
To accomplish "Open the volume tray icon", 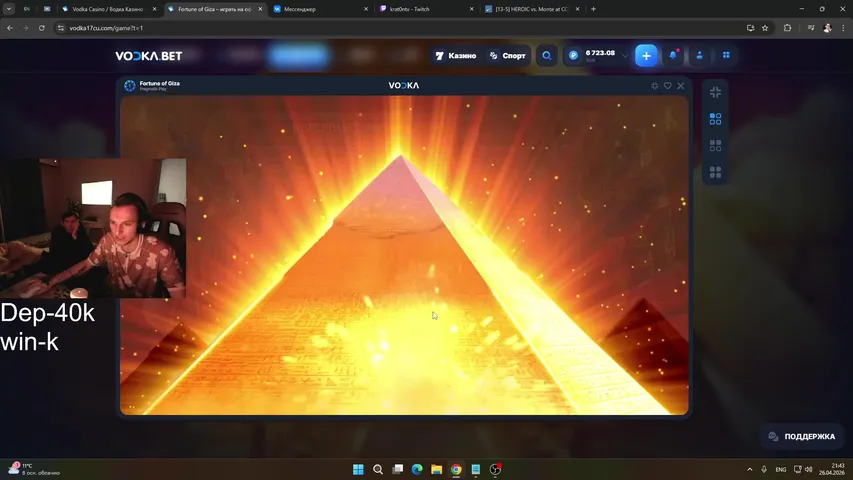I will [x=809, y=469].
